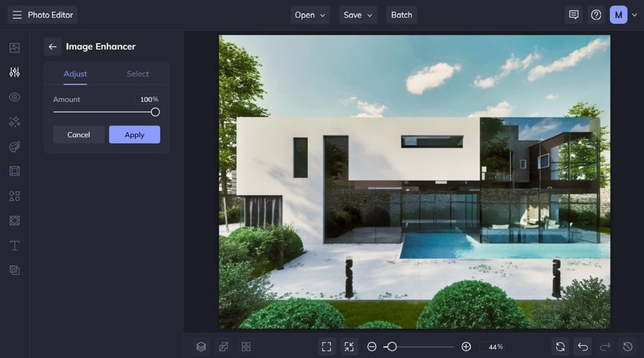Go back from Image Enhancer panel
Viewport: 644px width, 358px height.
53,47
